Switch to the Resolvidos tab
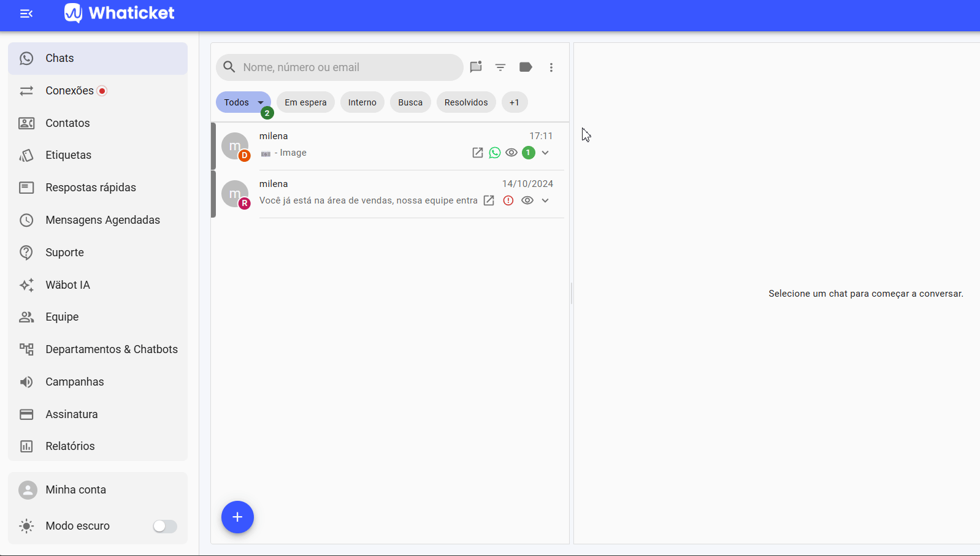 pyautogui.click(x=466, y=102)
